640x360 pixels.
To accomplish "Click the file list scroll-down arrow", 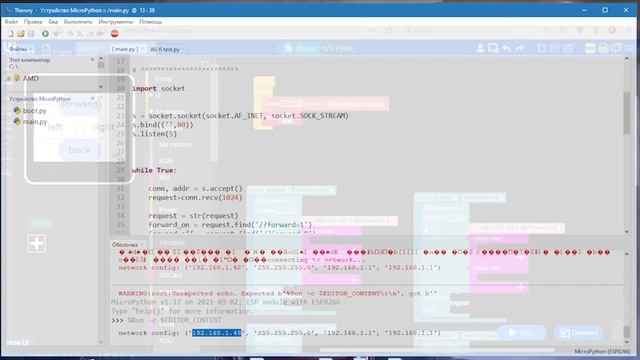I will 101,87.
